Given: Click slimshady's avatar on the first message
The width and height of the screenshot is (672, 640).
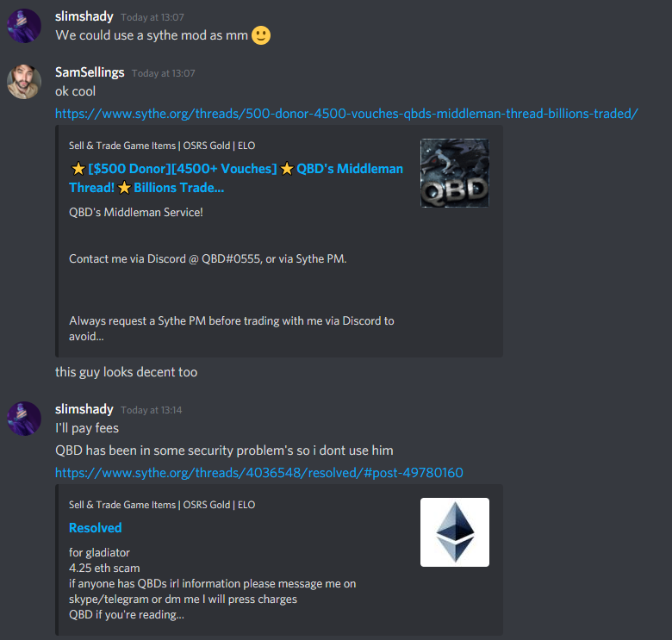Looking at the screenshot, I should click(24, 26).
